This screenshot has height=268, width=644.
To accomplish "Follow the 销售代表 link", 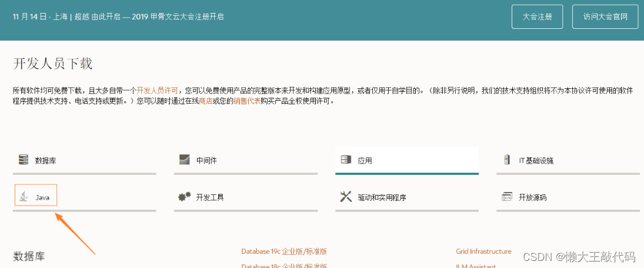I will click(247, 101).
